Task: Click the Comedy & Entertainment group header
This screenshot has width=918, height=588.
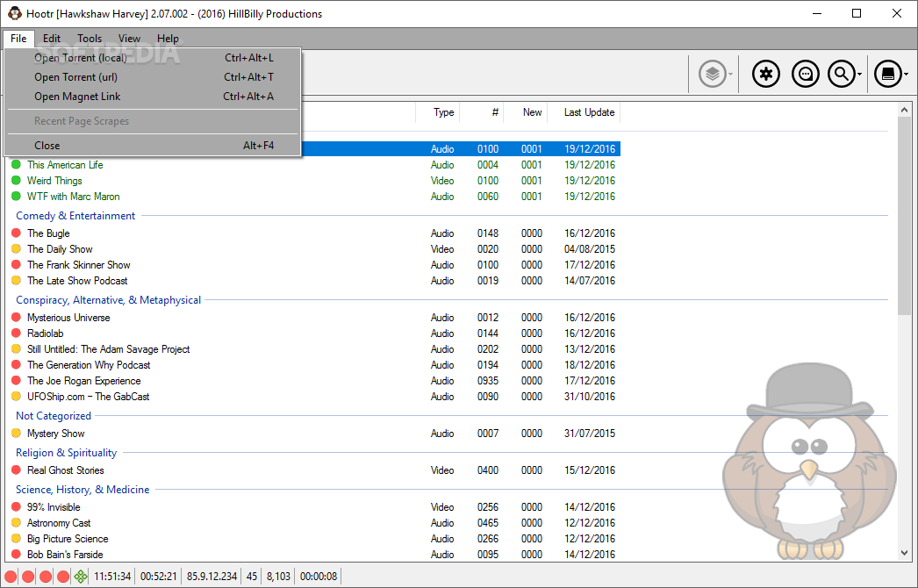Action: [x=75, y=216]
